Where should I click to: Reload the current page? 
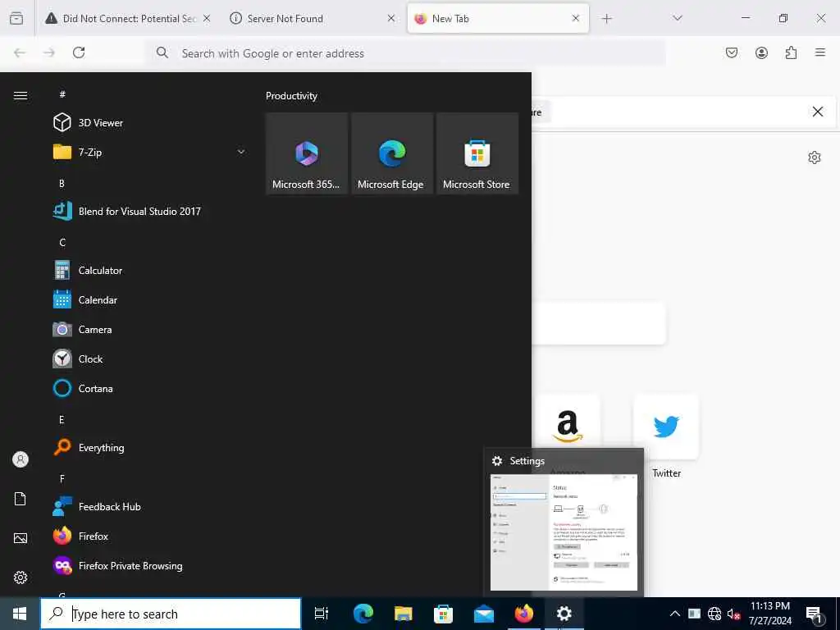(79, 52)
